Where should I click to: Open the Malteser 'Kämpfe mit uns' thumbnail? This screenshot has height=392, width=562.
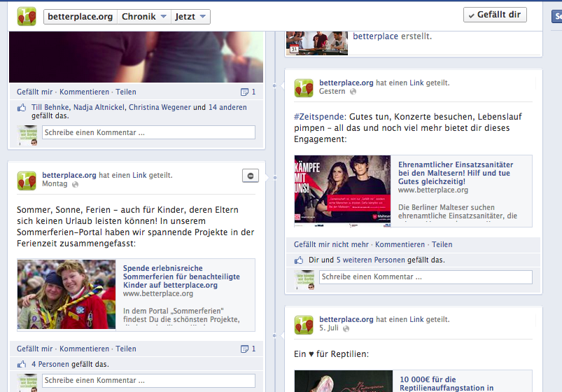click(342, 189)
